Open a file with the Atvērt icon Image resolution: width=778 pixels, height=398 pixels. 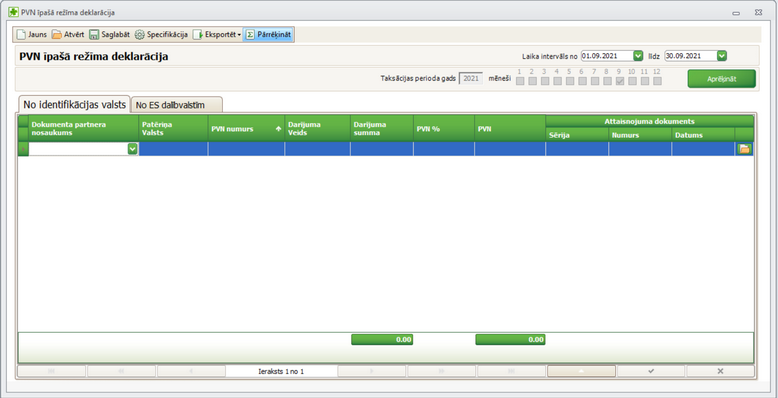57,35
